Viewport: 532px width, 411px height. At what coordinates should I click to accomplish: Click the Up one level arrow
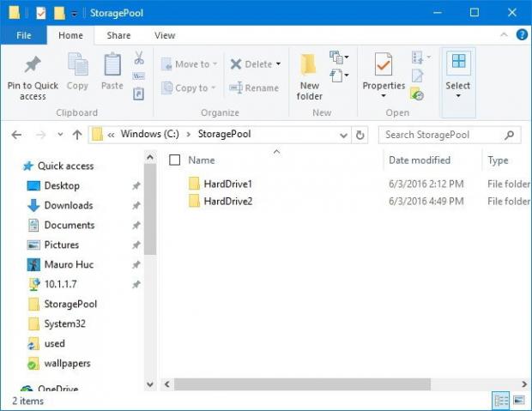coord(77,135)
